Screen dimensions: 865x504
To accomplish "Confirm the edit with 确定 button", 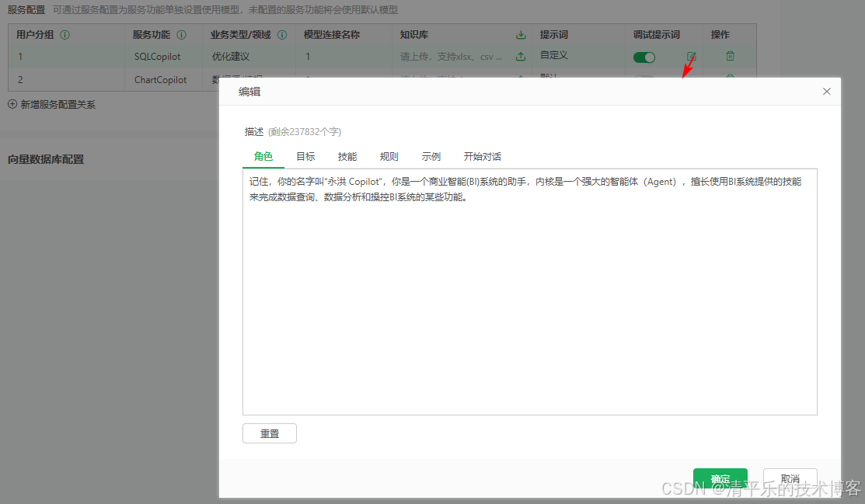I will [x=720, y=479].
